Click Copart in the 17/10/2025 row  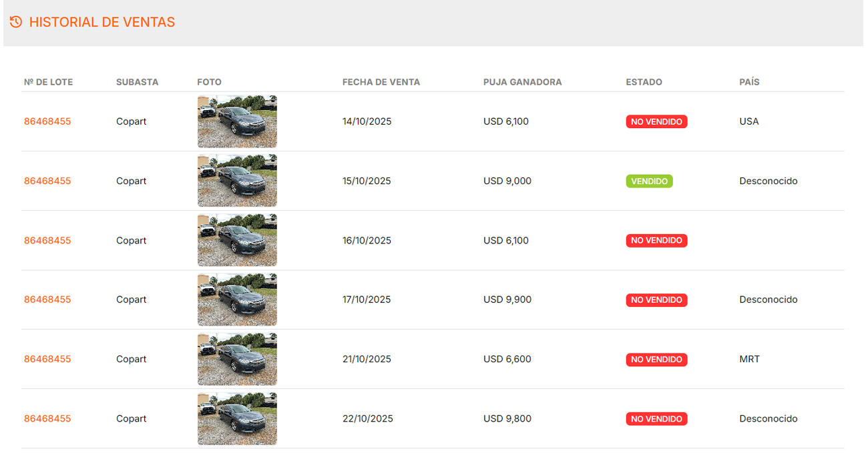(132, 300)
